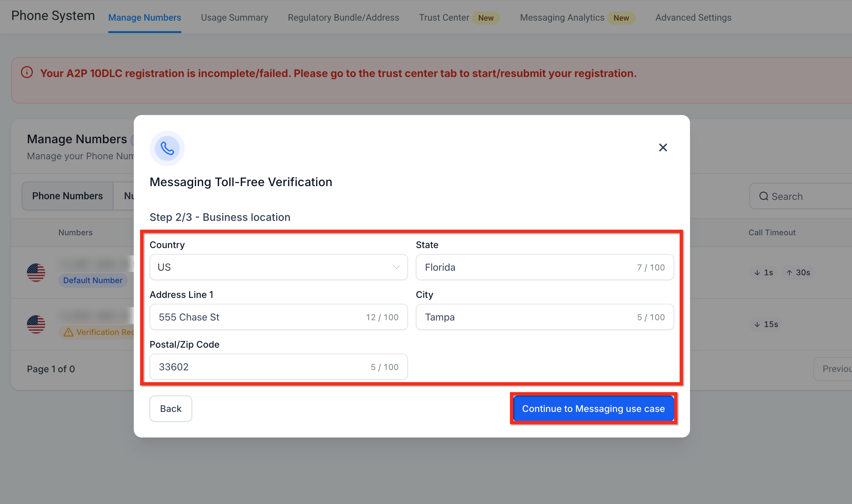Click the 30s up-arrow timeout badge
Image resolution: width=852 pixels, height=504 pixels.
click(x=798, y=272)
